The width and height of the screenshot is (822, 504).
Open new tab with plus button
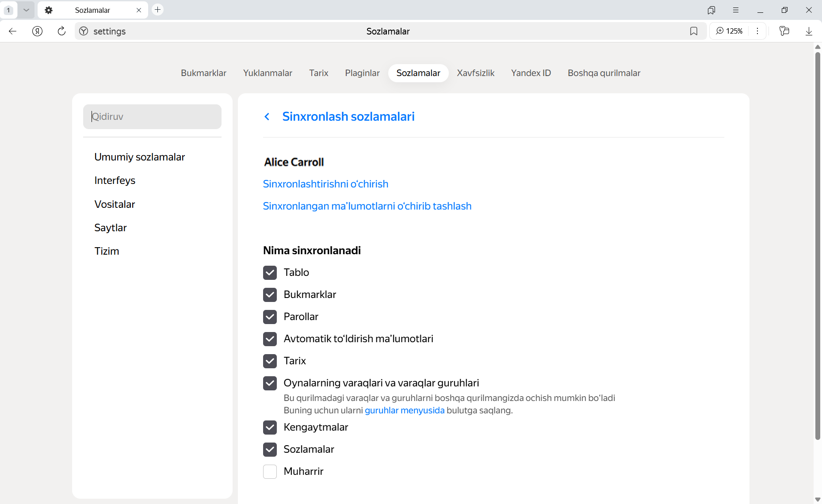[157, 10]
